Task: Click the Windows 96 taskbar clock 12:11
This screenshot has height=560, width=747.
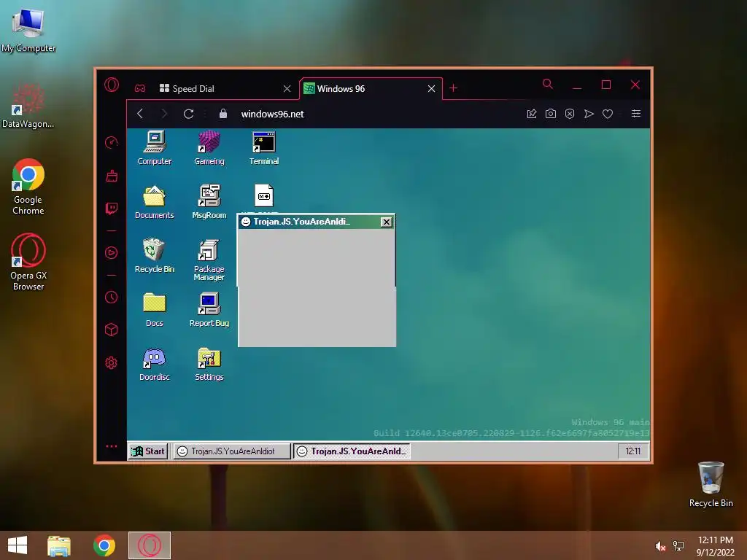Action: pyautogui.click(x=632, y=451)
